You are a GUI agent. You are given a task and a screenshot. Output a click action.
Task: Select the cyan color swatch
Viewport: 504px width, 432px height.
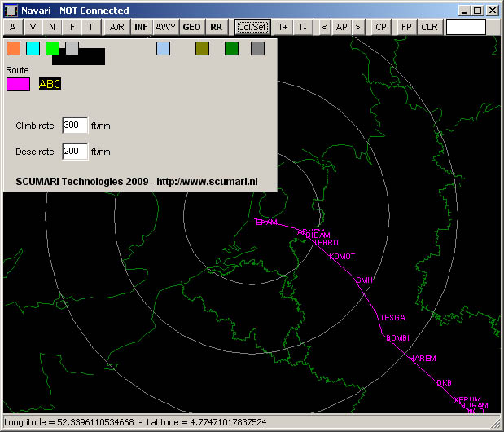[33, 49]
